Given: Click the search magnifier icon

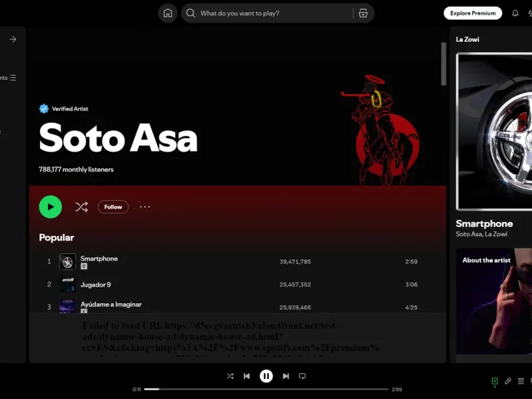Looking at the screenshot, I should pos(191,13).
